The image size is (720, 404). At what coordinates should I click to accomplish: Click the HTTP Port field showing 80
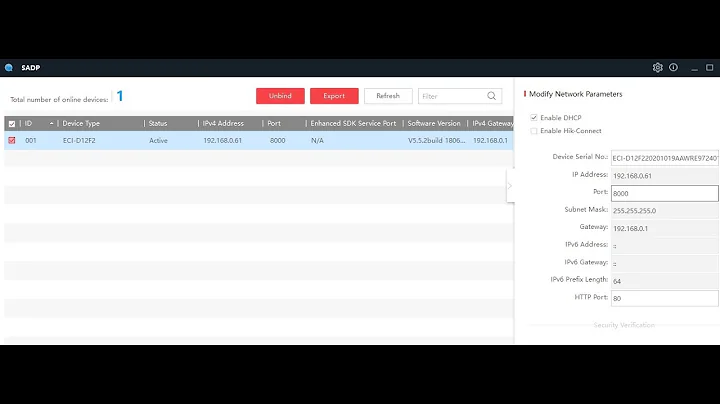click(x=664, y=298)
